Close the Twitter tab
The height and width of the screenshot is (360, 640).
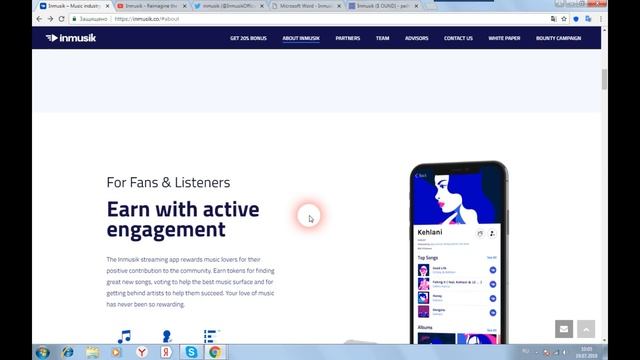coord(262,6)
